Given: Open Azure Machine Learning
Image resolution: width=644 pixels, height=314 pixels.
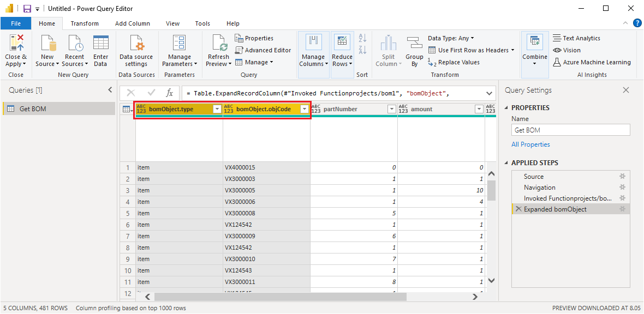Looking at the screenshot, I should (x=592, y=62).
